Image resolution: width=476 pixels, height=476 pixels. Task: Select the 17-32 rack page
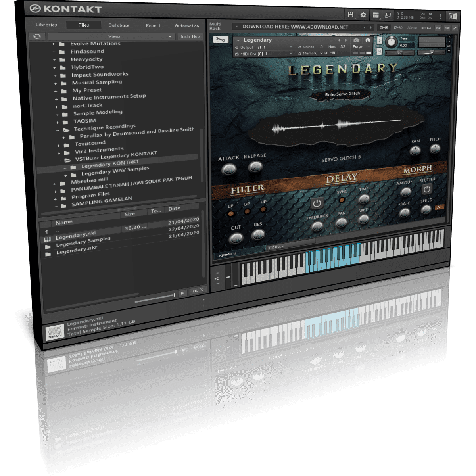[x=398, y=28]
